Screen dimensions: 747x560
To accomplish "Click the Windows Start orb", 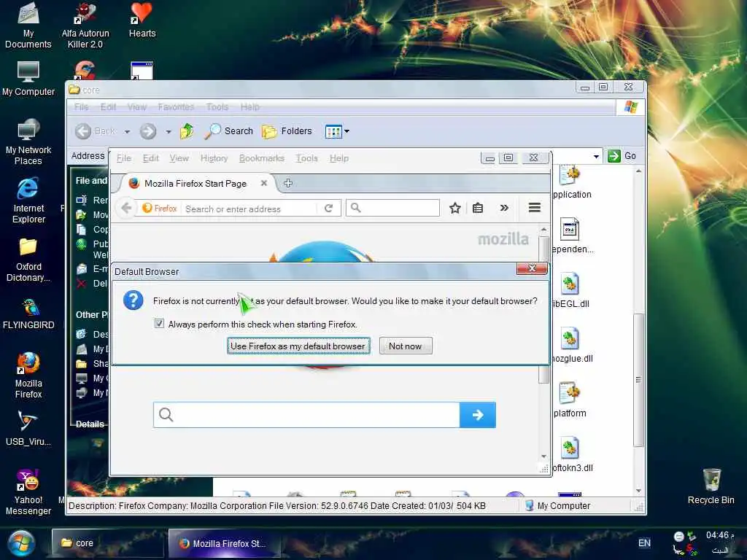I will pos(21,543).
